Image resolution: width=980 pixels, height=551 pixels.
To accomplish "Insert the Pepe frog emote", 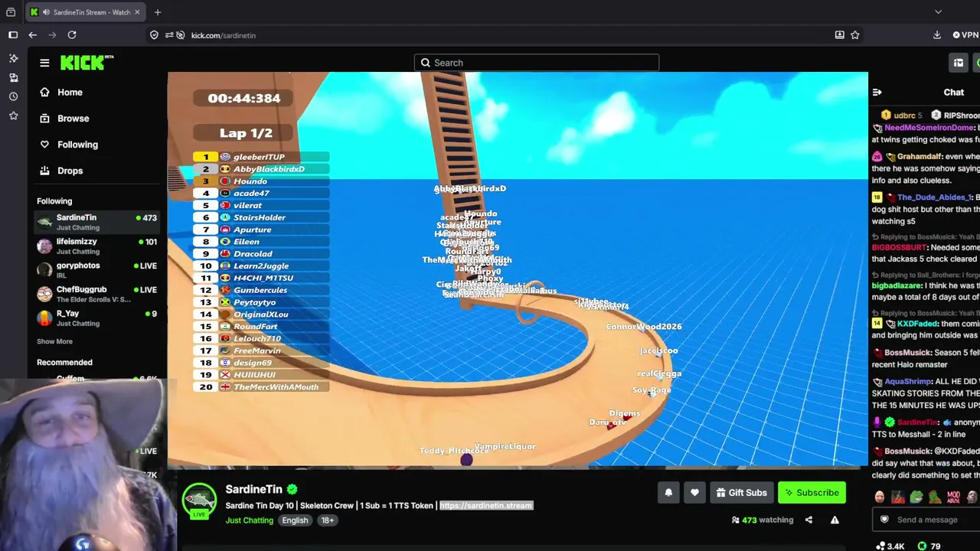I will coord(916,497).
